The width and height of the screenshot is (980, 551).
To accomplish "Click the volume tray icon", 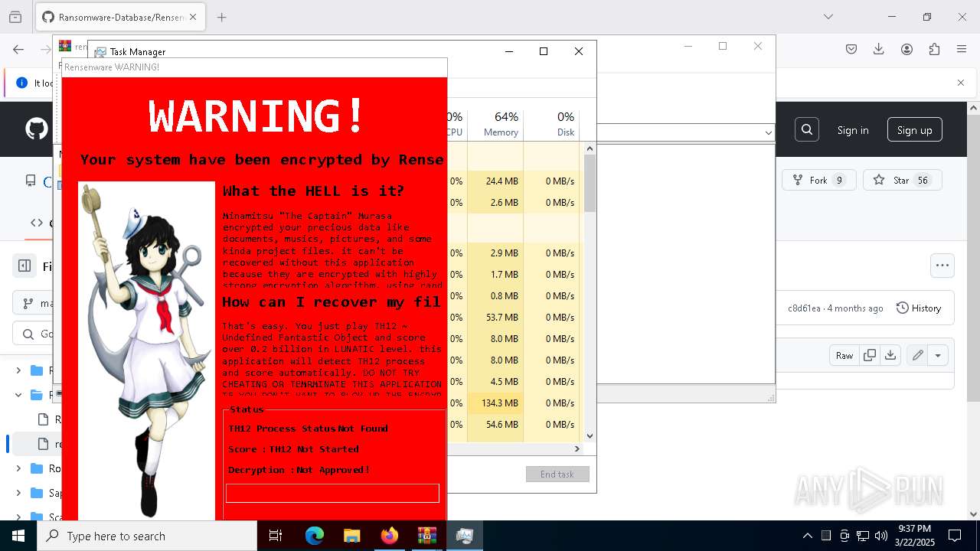I will point(881,536).
